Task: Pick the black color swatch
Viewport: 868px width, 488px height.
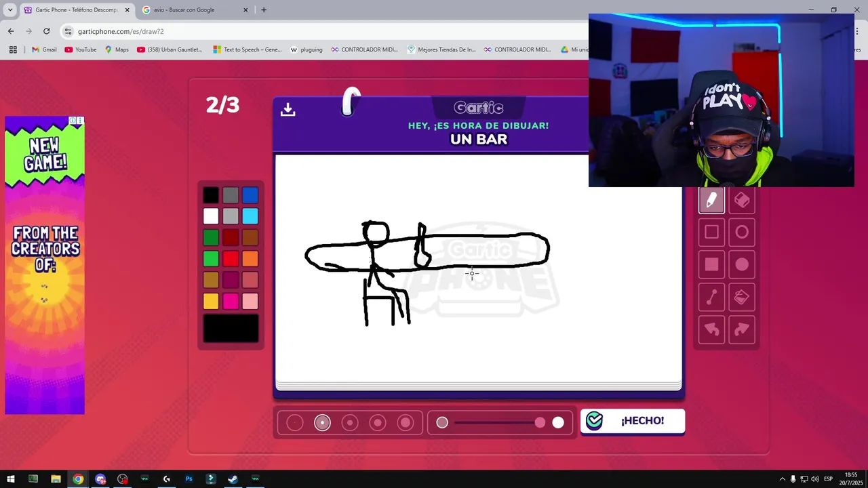Action: tap(211, 195)
